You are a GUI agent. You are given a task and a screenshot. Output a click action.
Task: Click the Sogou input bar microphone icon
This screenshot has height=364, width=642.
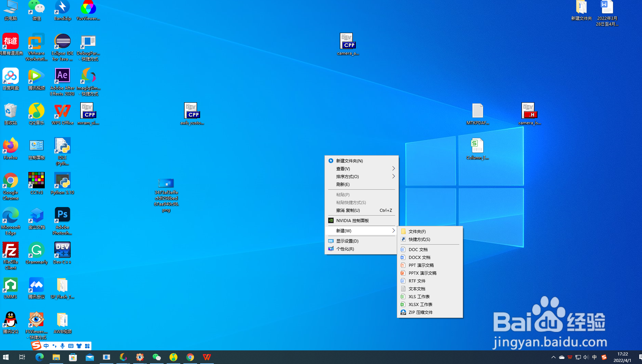click(x=62, y=346)
